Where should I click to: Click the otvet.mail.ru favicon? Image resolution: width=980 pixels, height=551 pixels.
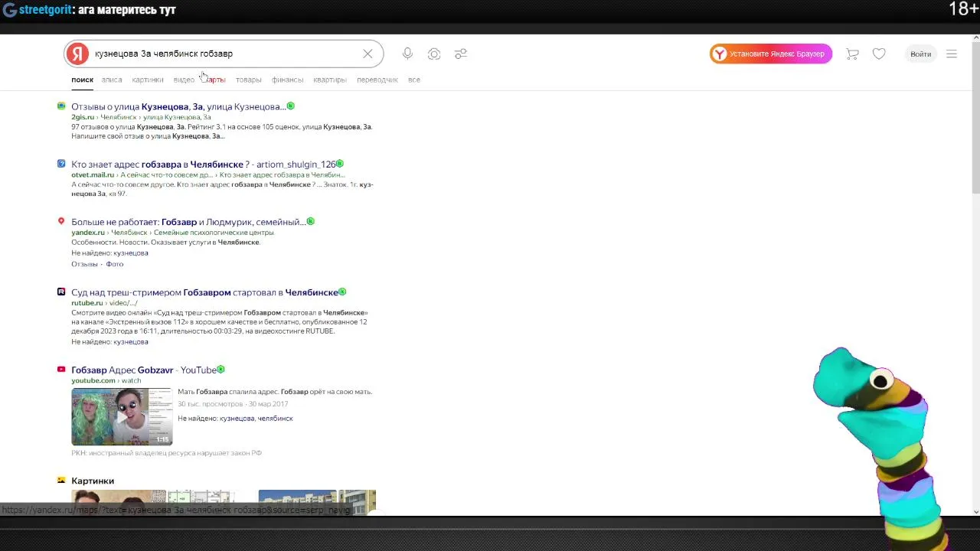(61, 163)
